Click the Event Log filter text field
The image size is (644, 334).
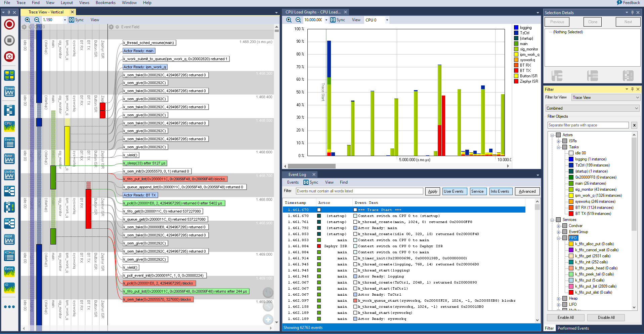[x=359, y=191]
